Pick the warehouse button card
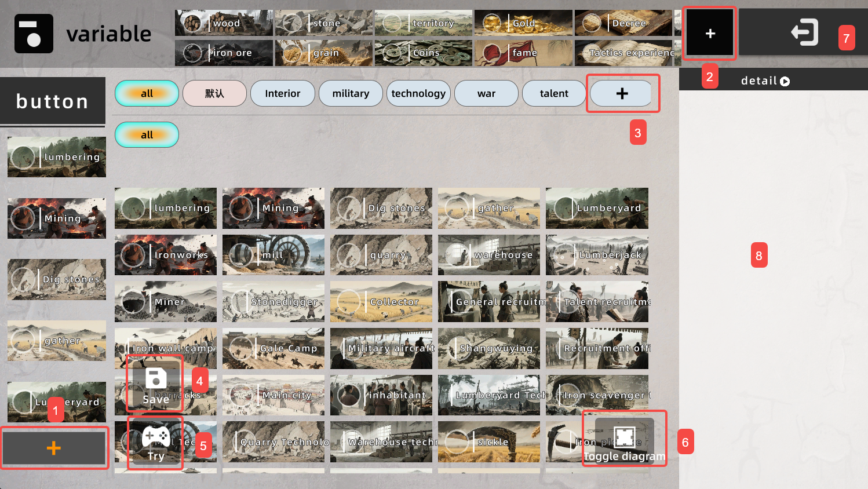This screenshot has height=489, width=868. tap(489, 255)
